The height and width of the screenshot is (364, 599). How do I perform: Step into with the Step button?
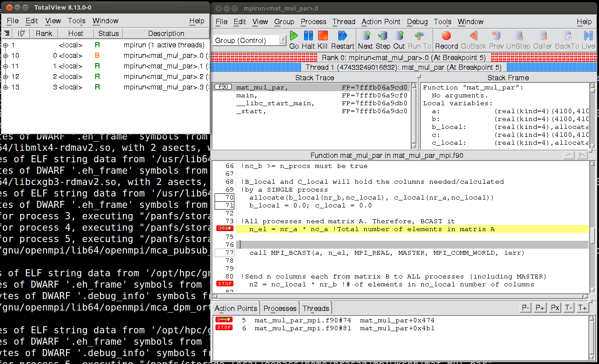[x=383, y=40]
